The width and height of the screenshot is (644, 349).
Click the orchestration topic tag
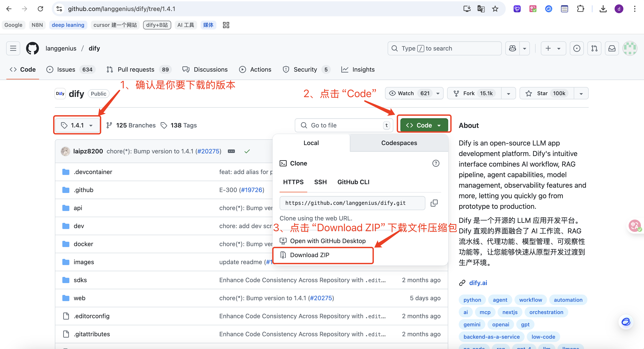[546, 312]
